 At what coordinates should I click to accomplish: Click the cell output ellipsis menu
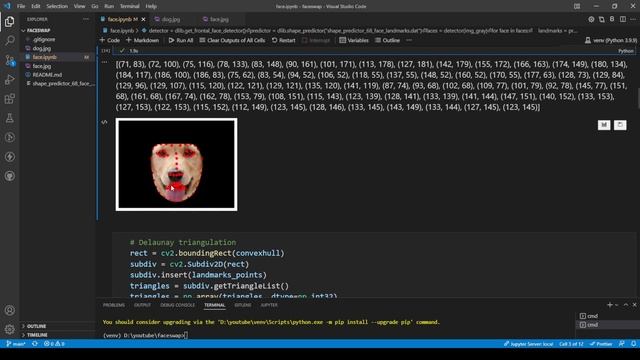click(104, 62)
